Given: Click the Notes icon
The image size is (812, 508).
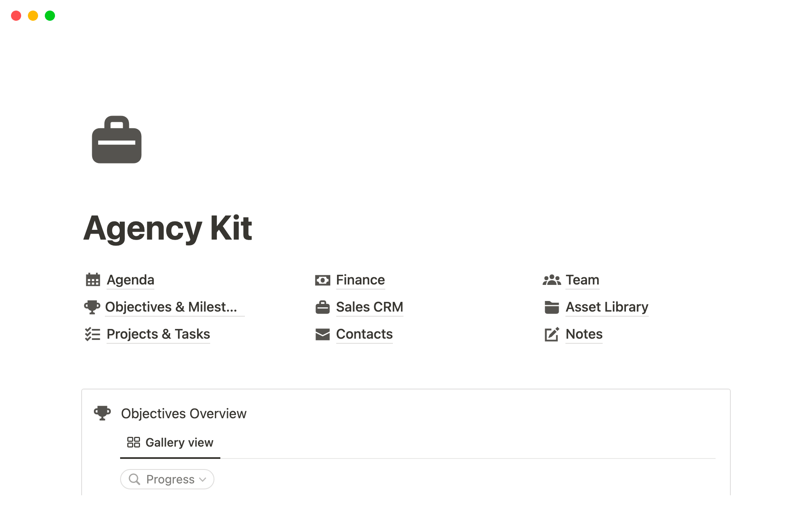Looking at the screenshot, I should pos(551,334).
